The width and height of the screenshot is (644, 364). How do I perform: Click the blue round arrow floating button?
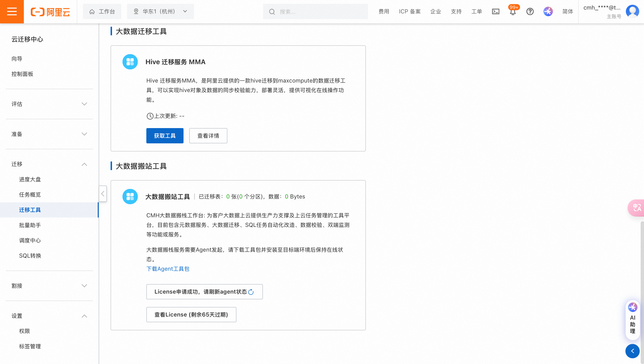click(x=633, y=351)
